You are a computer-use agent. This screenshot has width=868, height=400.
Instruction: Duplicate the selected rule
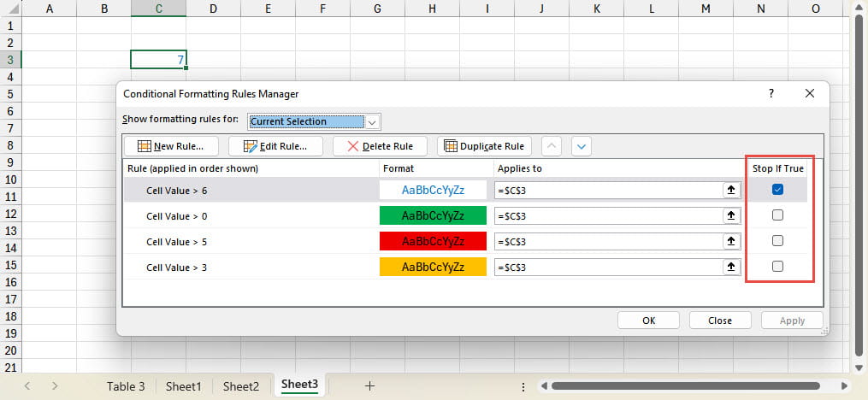click(x=484, y=146)
